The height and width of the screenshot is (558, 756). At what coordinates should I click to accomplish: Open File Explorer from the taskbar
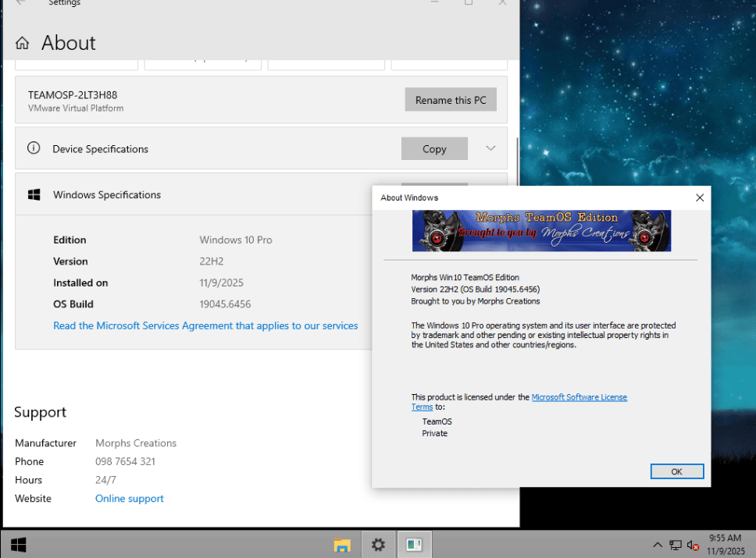pos(342,545)
